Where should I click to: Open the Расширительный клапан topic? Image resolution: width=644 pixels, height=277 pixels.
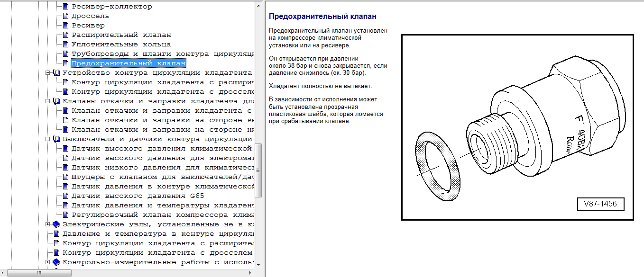[121, 35]
